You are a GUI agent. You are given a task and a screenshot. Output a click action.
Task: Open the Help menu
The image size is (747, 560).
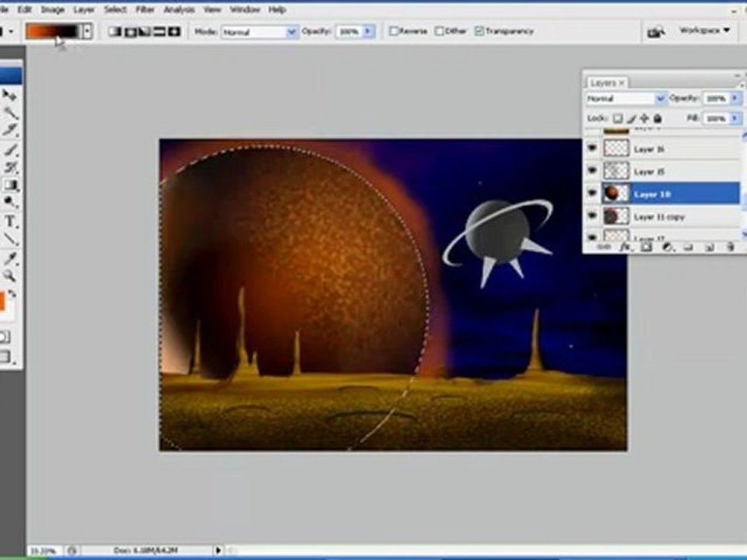tap(277, 9)
